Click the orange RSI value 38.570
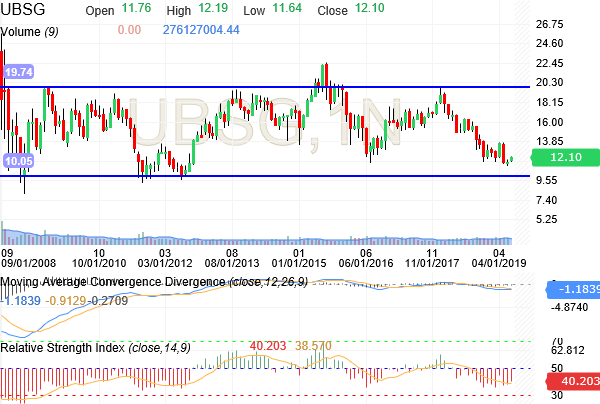This screenshot has width=600, height=404. point(313,346)
